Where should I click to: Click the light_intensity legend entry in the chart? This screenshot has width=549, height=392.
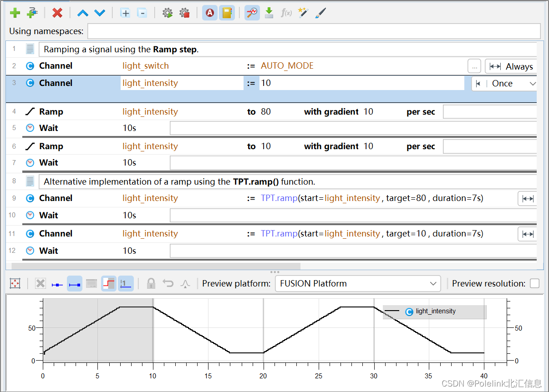click(435, 312)
